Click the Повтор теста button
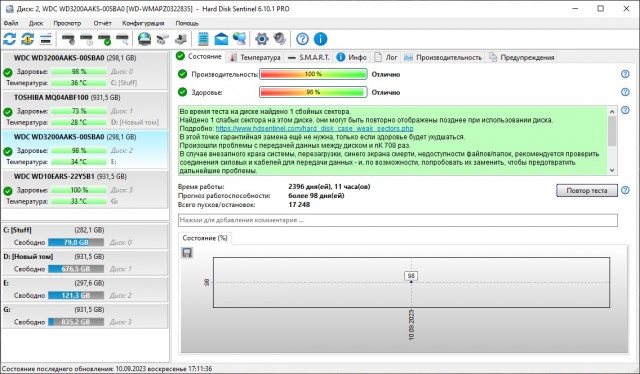This screenshot has width=640, height=374. tap(587, 190)
